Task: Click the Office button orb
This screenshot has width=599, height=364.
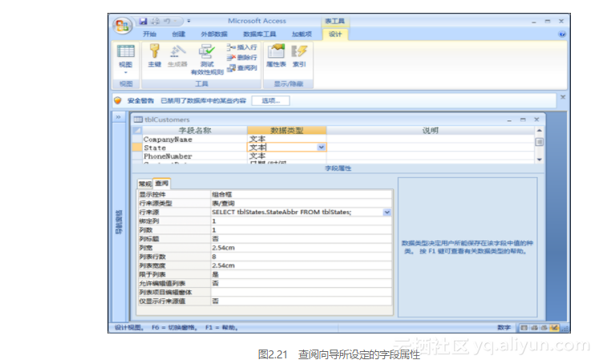Action: click(x=122, y=26)
